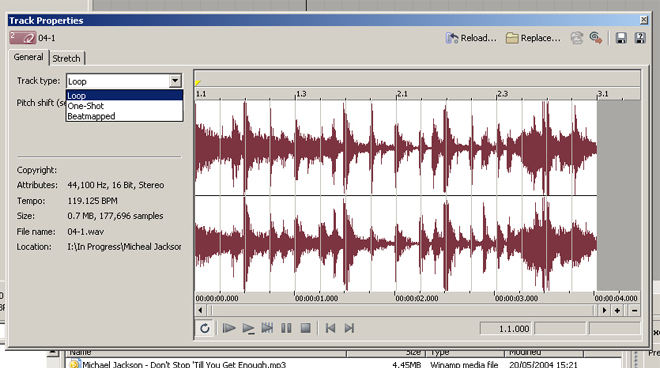
Task: Choose Loop in track type list
Action: tap(124, 96)
